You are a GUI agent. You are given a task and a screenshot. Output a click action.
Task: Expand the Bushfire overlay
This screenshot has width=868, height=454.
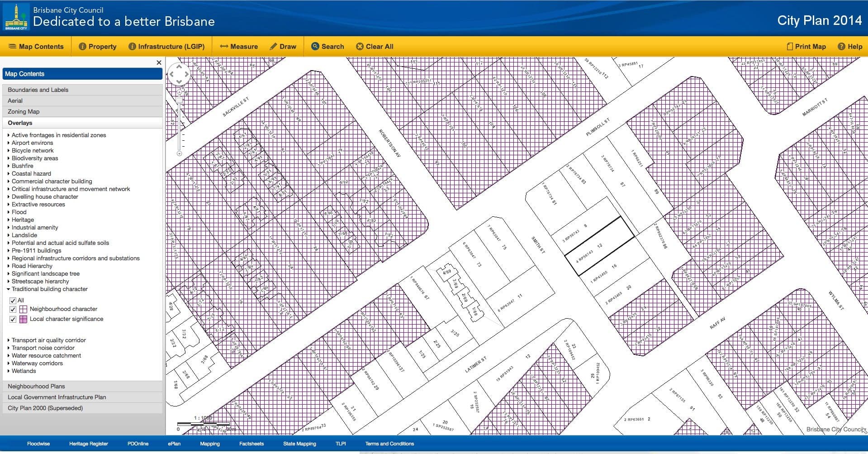pyautogui.click(x=9, y=166)
